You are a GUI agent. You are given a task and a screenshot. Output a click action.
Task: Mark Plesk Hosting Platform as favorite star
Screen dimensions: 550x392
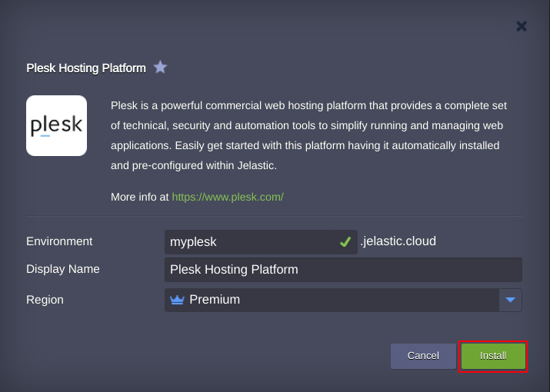click(x=160, y=67)
